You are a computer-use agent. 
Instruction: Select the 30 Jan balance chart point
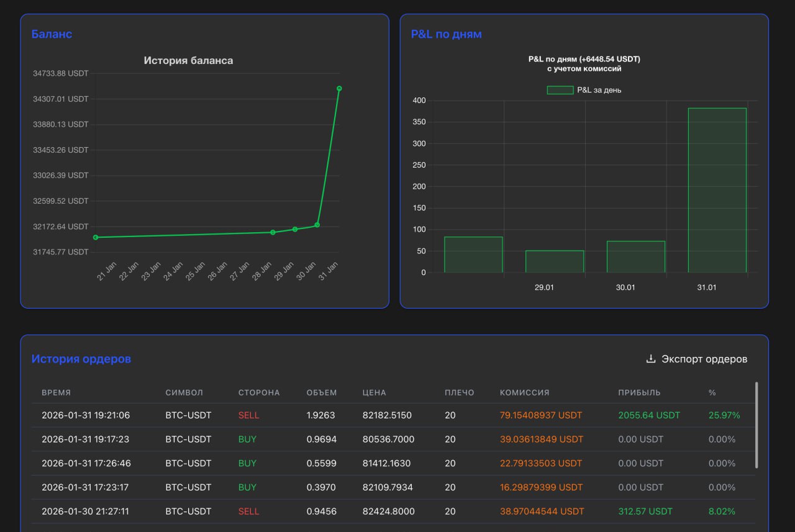pyautogui.click(x=317, y=225)
